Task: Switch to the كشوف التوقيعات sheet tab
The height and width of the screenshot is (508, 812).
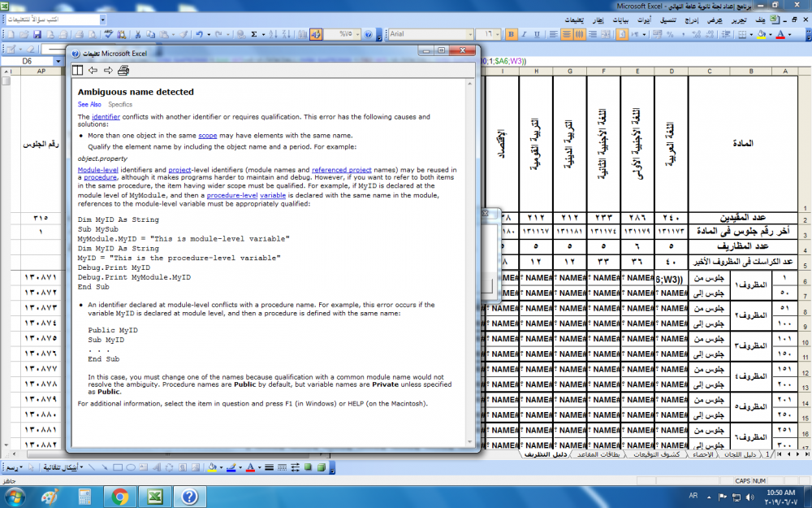Action: pyautogui.click(x=657, y=454)
